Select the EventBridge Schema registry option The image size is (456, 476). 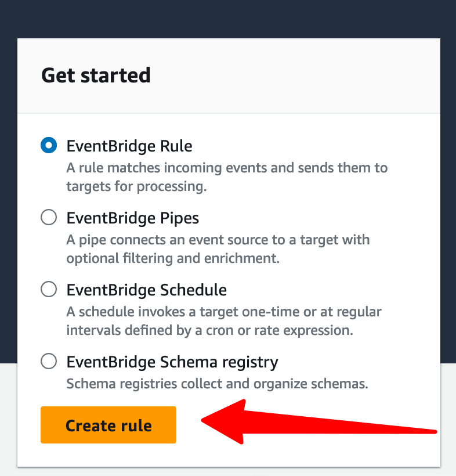[x=49, y=361]
